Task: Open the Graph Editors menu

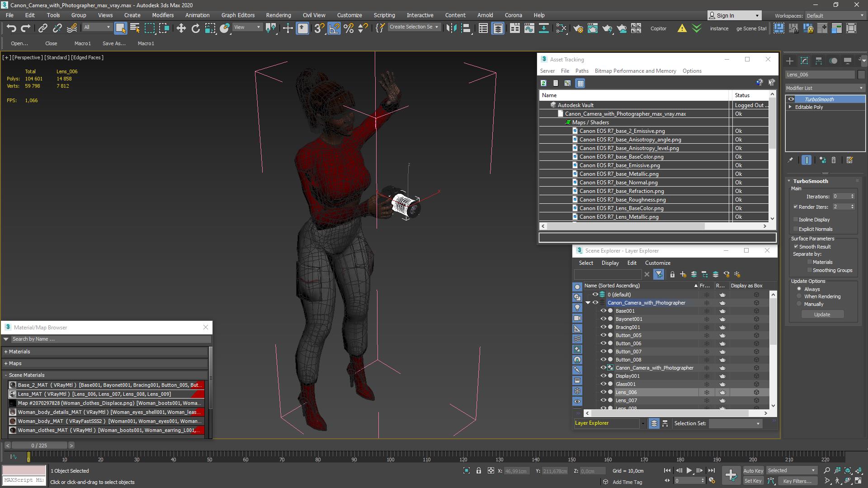Action: coord(238,15)
